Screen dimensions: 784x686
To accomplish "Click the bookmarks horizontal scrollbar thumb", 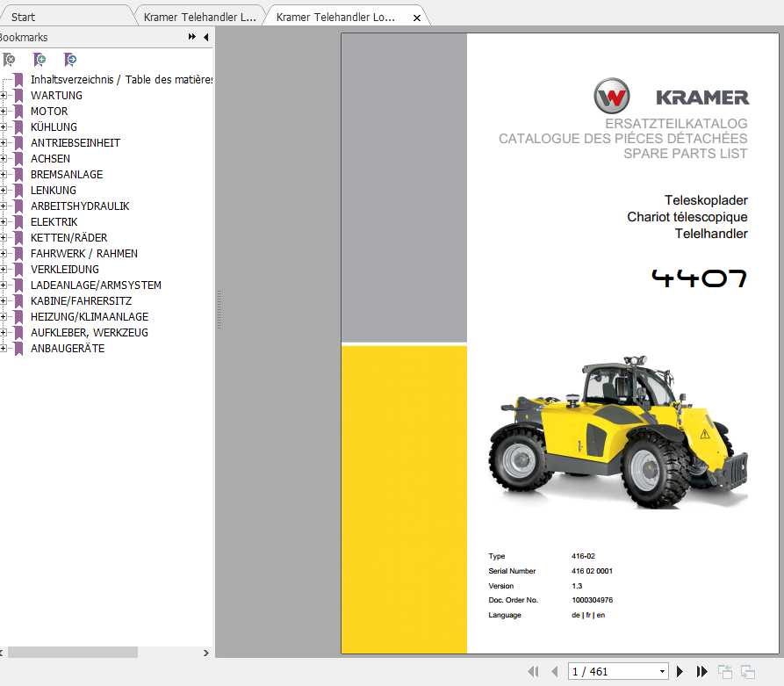I will [73, 653].
